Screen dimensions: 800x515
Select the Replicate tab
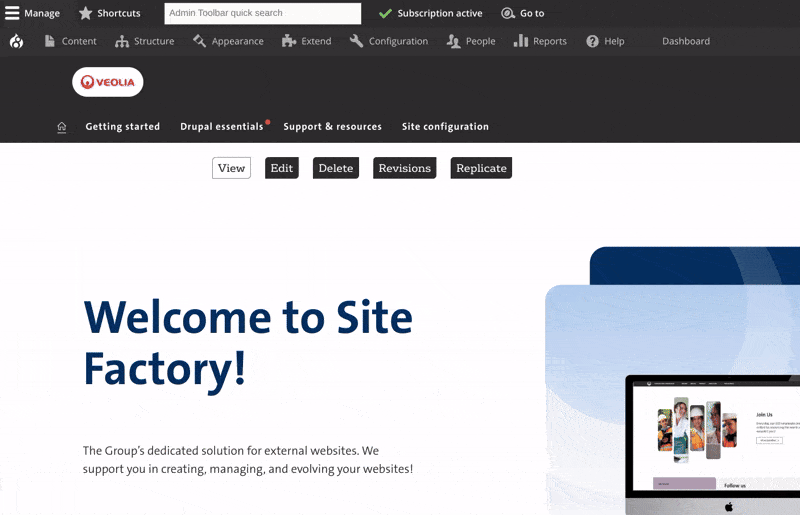coord(481,168)
